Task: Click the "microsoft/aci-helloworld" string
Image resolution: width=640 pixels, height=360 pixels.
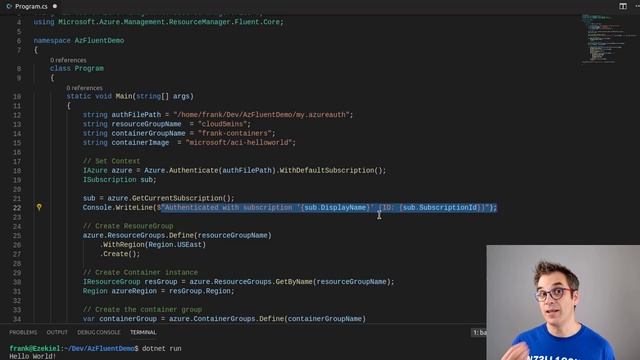Action: tap(238, 143)
